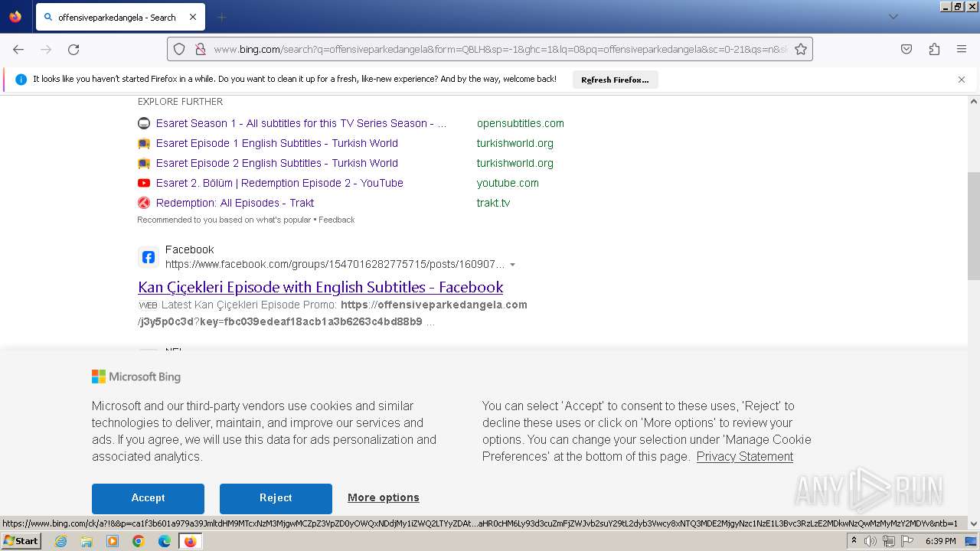This screenshot has width=980, height=551.
Task: Click the info icon in notification bar
Action: tap(21, 80)
